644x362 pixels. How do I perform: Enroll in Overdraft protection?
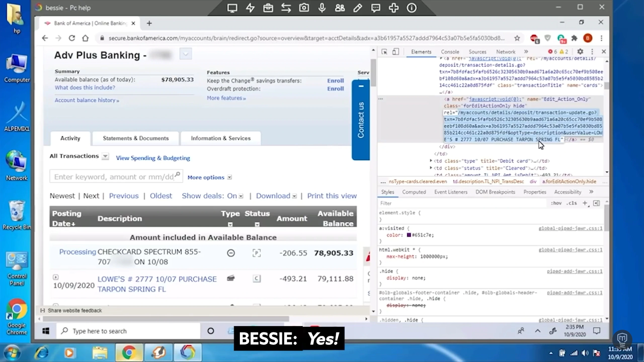[335, 89]
